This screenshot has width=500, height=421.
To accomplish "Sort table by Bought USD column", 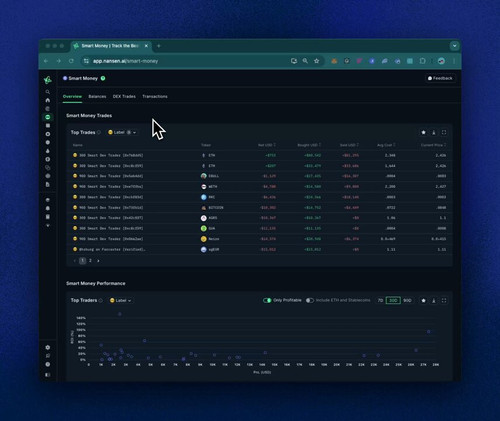I will (x=309, y=145).
